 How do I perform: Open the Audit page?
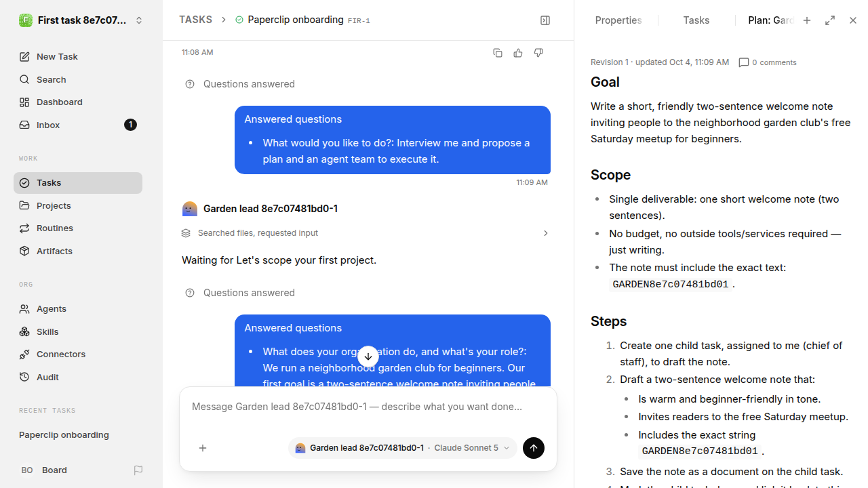point(78,377)
